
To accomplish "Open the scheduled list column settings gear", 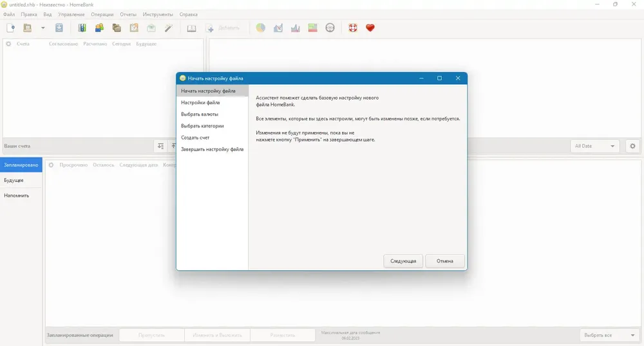I will (51, 165).
